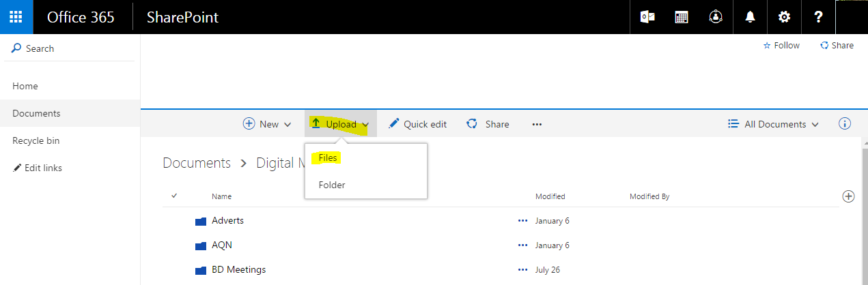The height and width of the screenshot is (285, 868).
Task: Open the help question mark
Action: pyautogui.click(x=818, y=17)
